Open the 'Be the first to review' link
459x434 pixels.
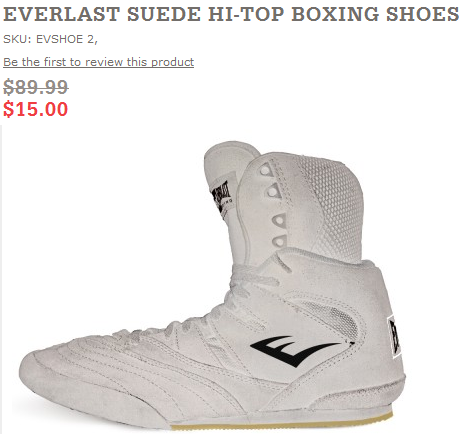(x=98, y=62)
